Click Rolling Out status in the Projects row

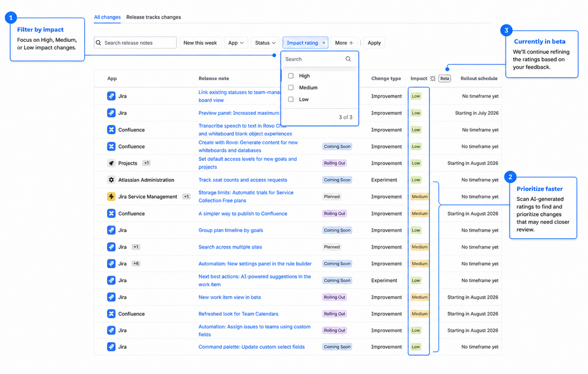coord(334,163)
